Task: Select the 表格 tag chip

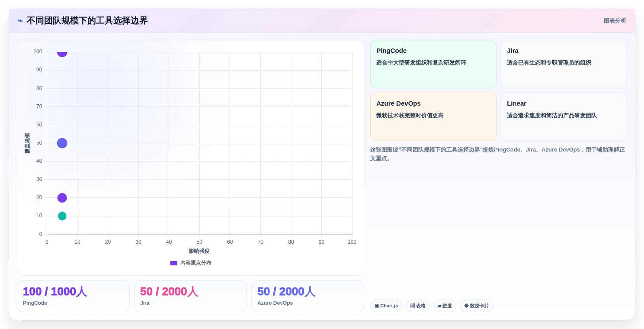Action: pyautogui.click(x=418, y=306)
